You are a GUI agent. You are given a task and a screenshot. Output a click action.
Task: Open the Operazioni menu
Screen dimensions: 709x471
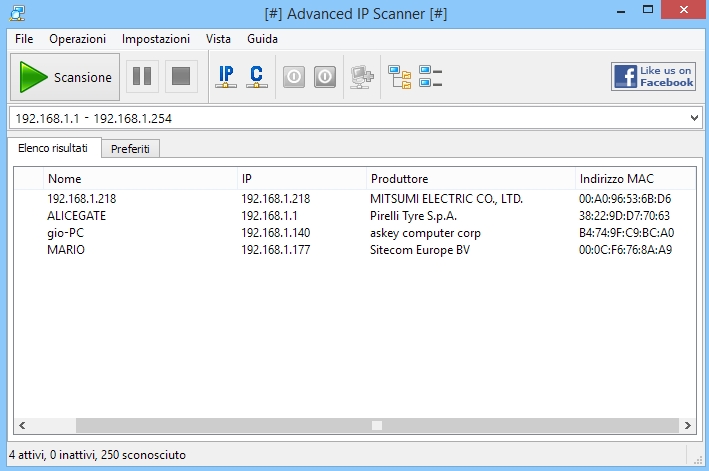tap(77, 39)
